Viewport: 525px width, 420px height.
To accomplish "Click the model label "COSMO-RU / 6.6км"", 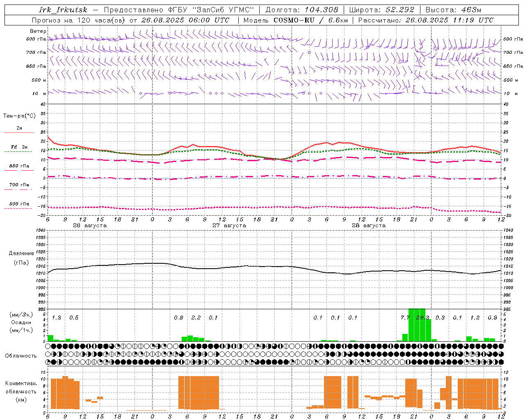I will [x=310, y=20].
